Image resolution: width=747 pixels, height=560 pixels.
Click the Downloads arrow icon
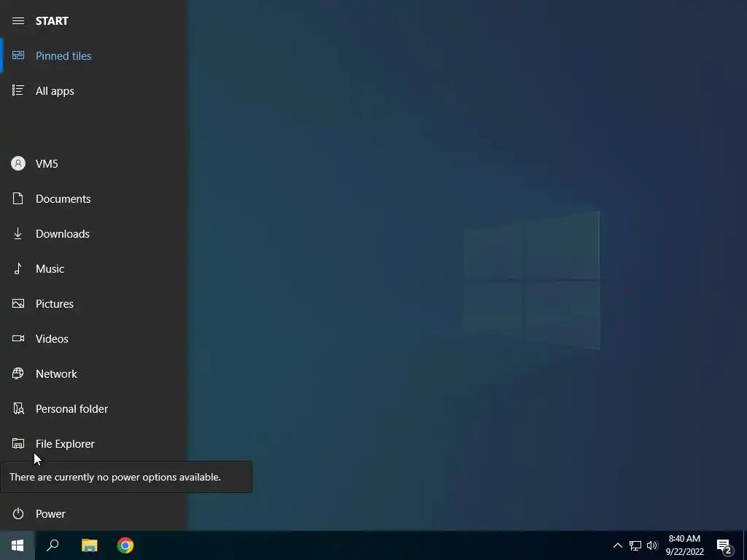(18, 234)
